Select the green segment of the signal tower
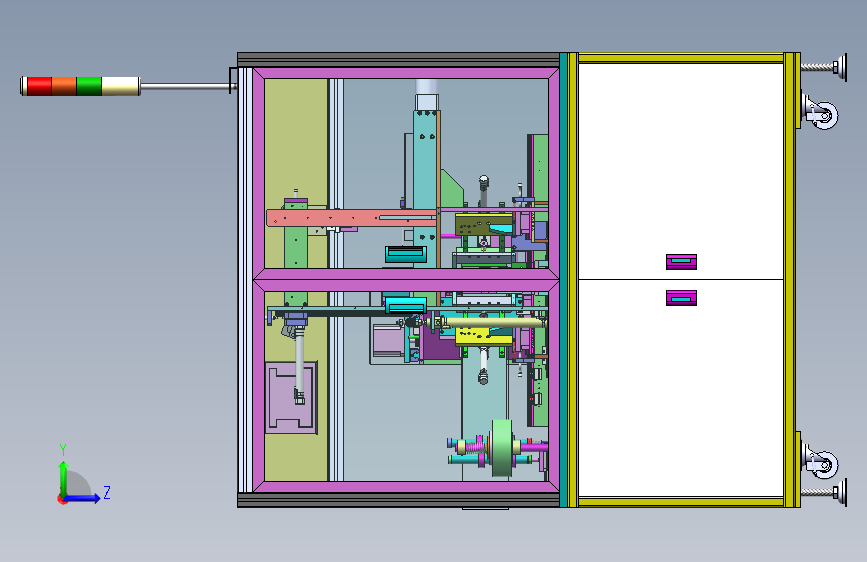Image resolution: width=867 pixels, height=562 pixels. tap(89, 86)
